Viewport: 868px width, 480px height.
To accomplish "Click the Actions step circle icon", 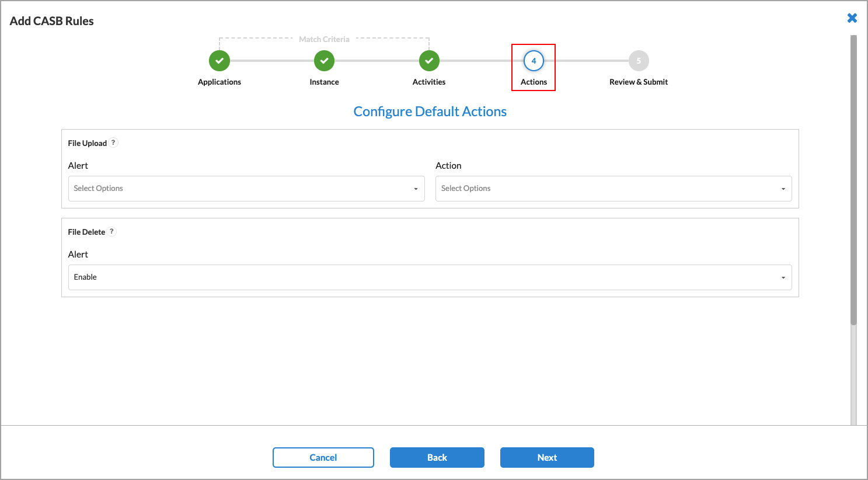I will point(533,60).
